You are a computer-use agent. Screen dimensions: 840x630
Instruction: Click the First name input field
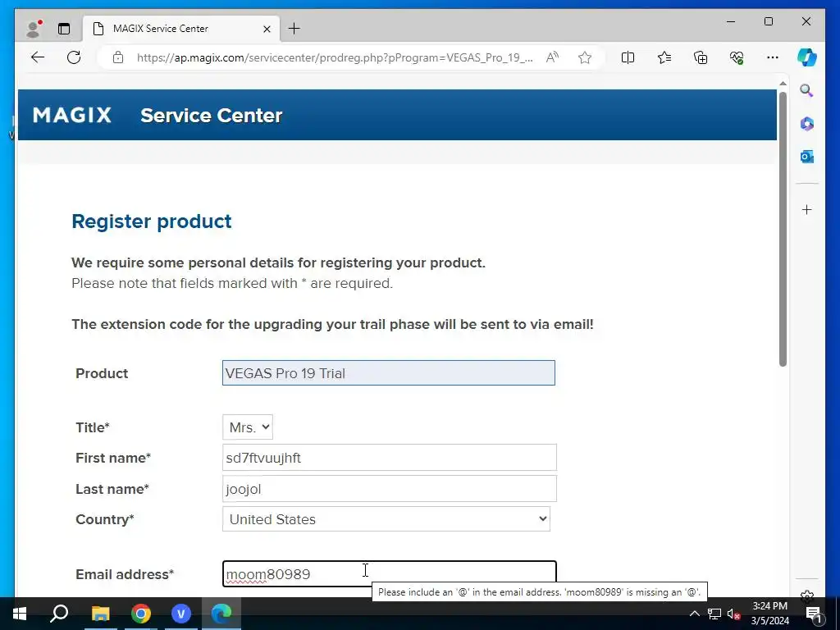coord(390,458)
